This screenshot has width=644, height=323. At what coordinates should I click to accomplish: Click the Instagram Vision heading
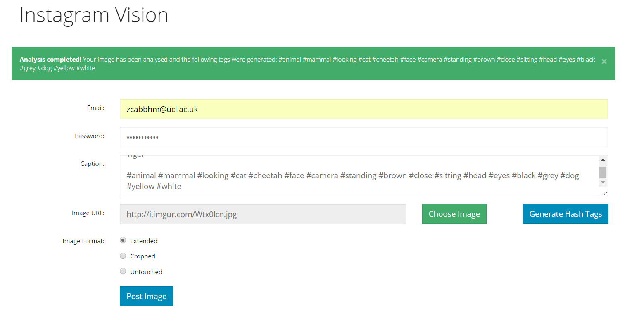pyautogui.click(x=94, y=15)
